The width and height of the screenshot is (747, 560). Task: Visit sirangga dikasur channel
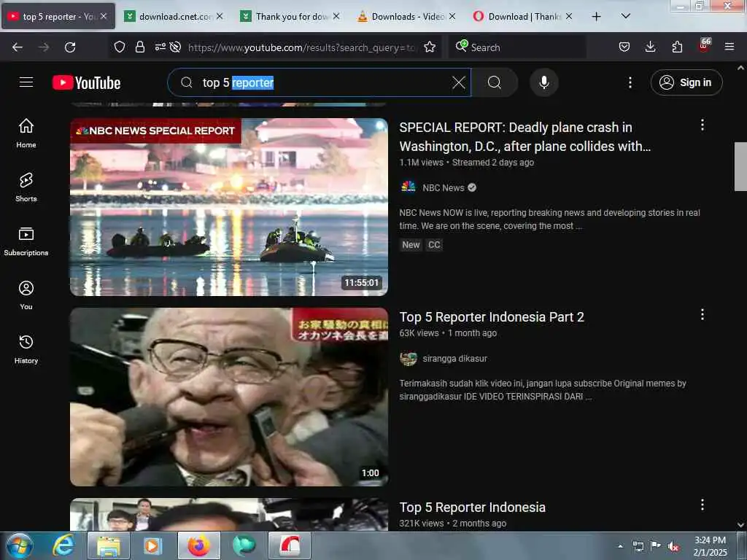[454, 359]
